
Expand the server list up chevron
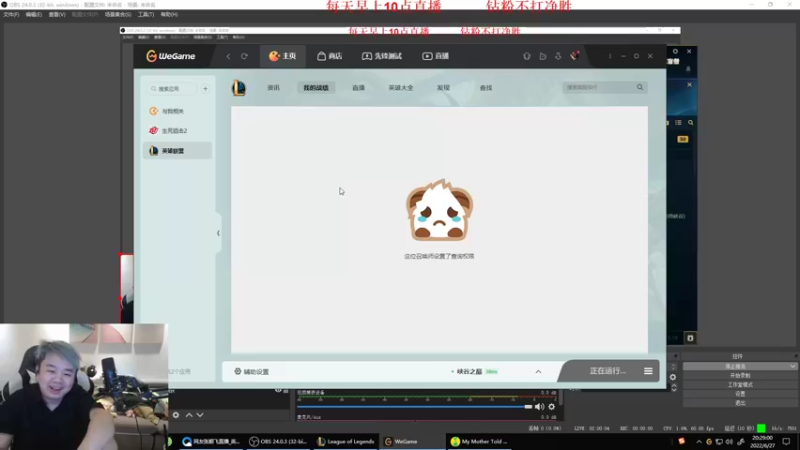click(538, 371)
